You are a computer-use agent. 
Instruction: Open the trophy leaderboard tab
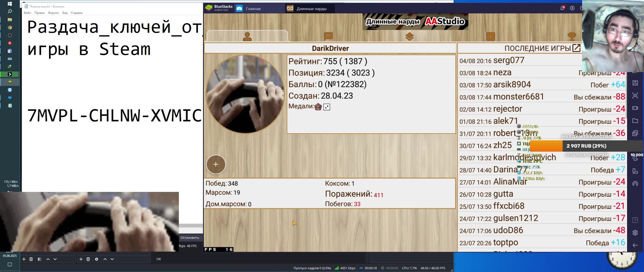572,37
